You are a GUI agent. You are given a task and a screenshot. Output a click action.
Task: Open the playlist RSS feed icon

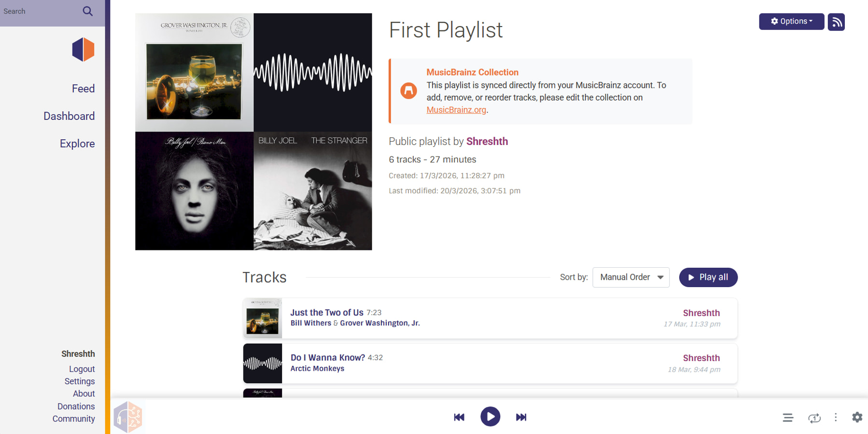836,22
